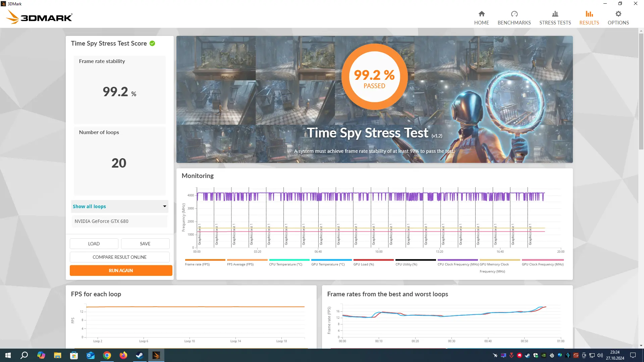Click the Options gear icon
The width and height of the screenshot is (644, 362).
coord(619,14)
